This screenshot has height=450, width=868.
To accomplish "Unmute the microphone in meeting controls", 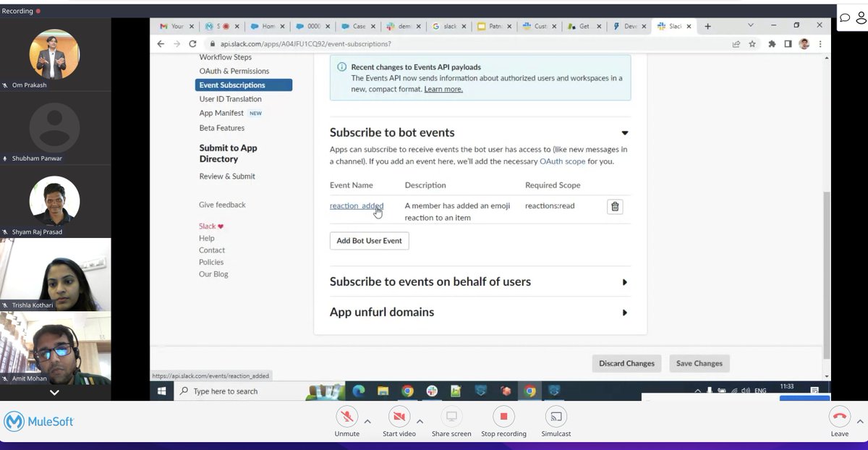I will tap(346, 416).
